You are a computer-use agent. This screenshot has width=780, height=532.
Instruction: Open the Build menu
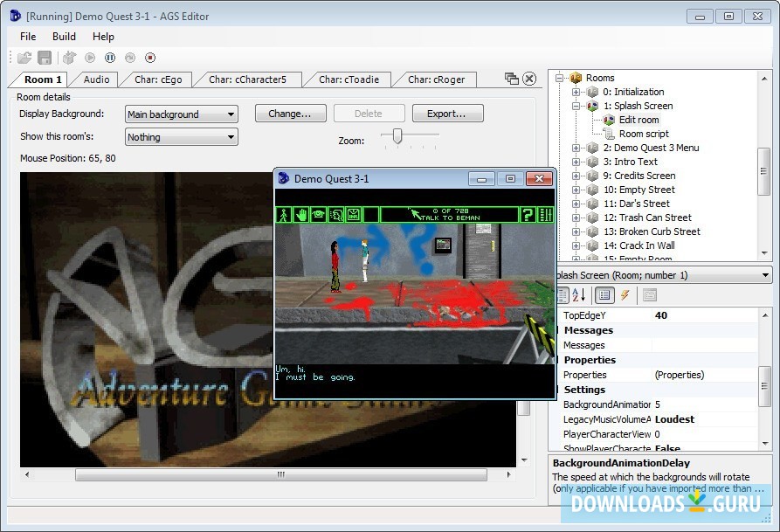tap(63, 37)
